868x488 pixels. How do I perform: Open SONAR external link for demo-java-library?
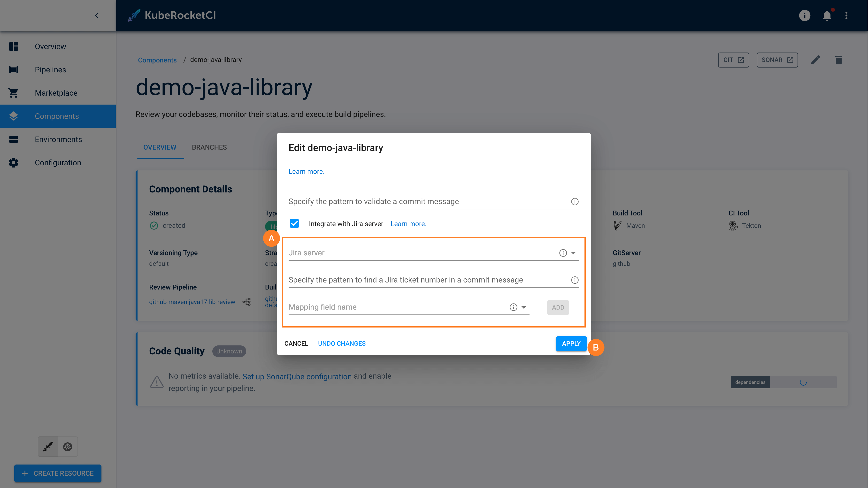tap(777, 60)
